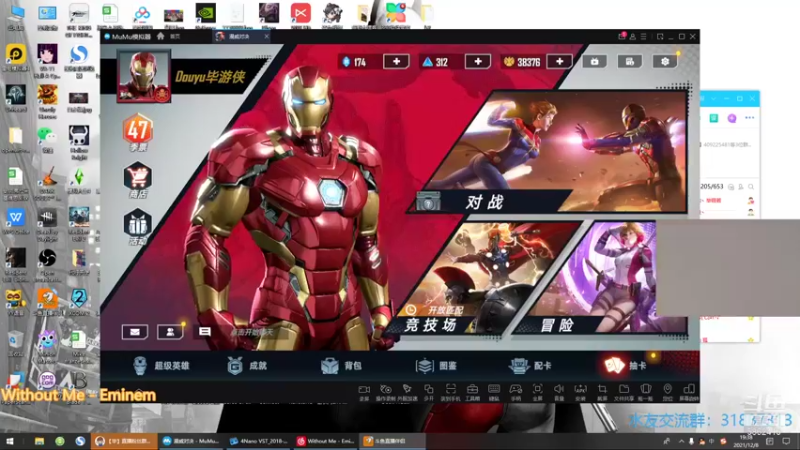The width and height of the screenshot is (800, 450).
Task: Add gems with plus beside 174
Action: point(396,62)
